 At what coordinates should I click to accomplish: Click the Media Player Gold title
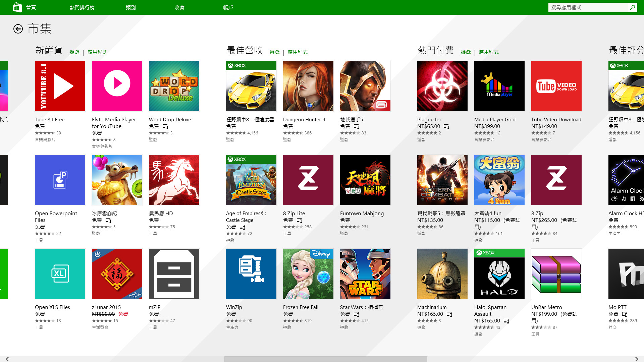[495, 120]
